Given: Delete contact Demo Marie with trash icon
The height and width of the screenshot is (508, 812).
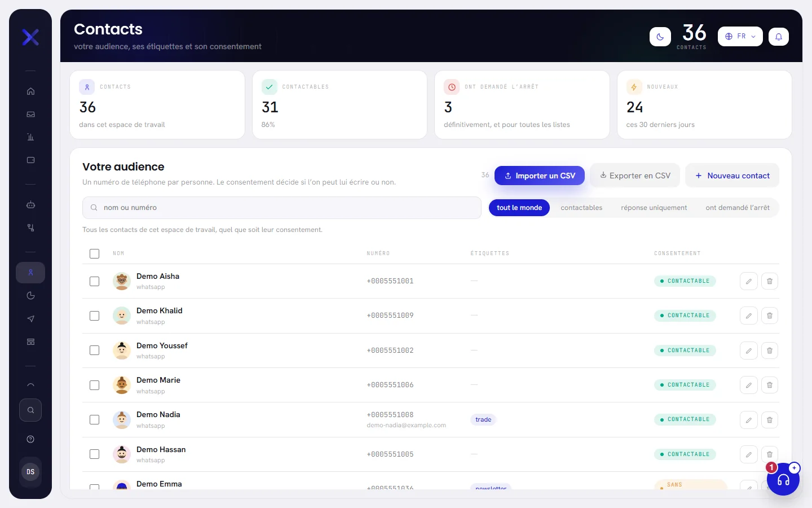Looking at the screenshot, I should [x=770, y=385].
